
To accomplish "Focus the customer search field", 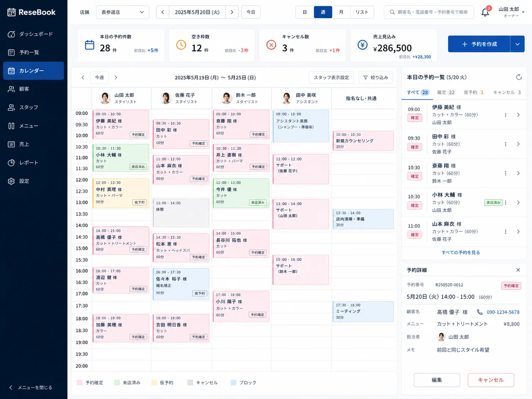I will point(429,12).
